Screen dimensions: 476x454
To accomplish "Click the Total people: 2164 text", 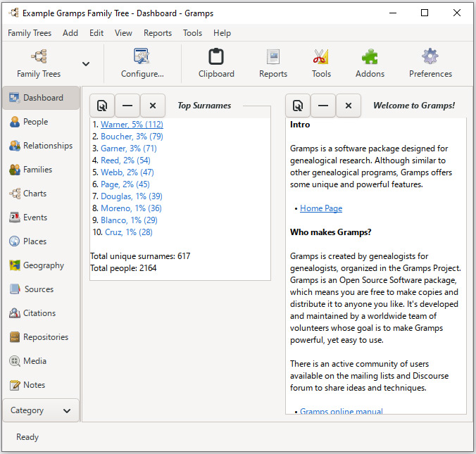I will (123, 268).
